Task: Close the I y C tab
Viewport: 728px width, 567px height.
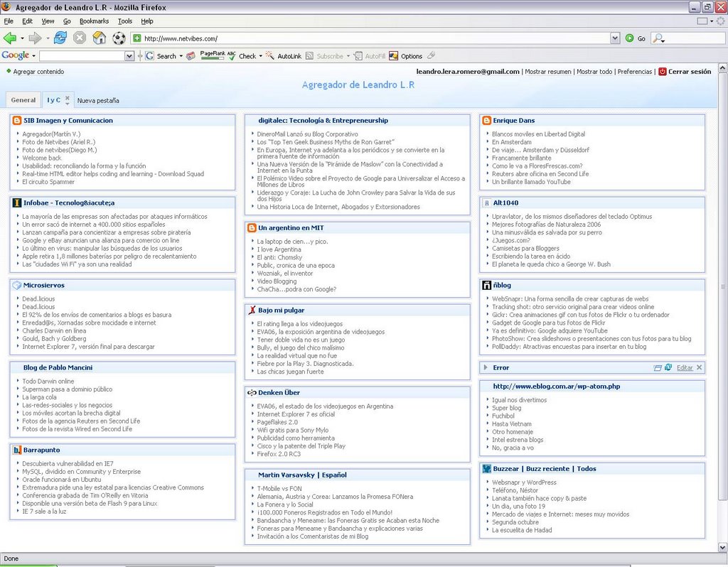Action: 68,98
